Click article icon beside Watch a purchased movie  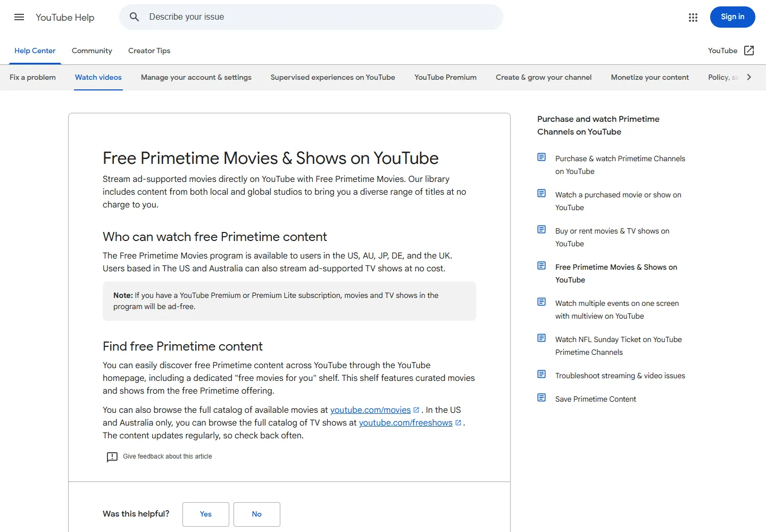[542, 193]
